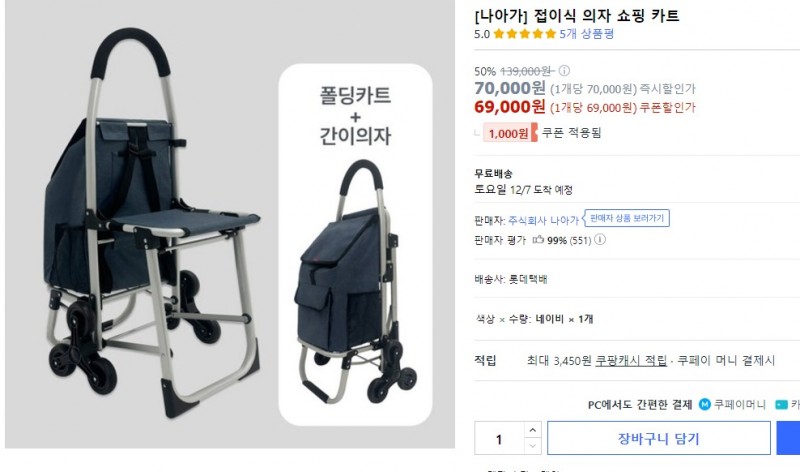Click the info icon beside original price 139,000원
Viewport: 800px width, 472px height.
pos(564,70)
